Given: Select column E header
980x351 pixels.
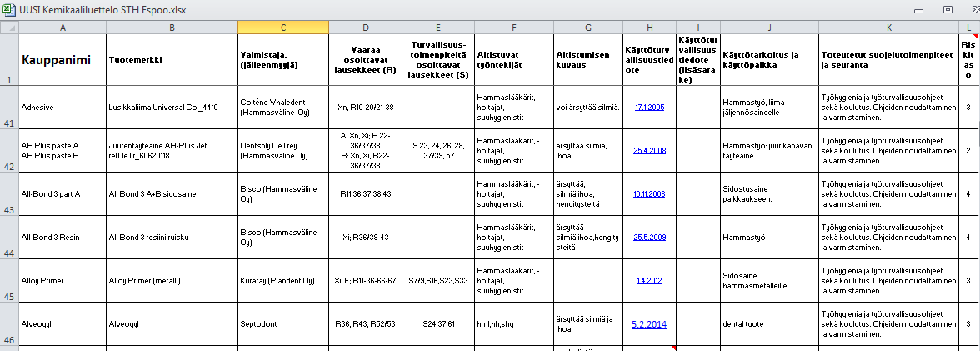Looking at the screenshot, I should point(438,27).
